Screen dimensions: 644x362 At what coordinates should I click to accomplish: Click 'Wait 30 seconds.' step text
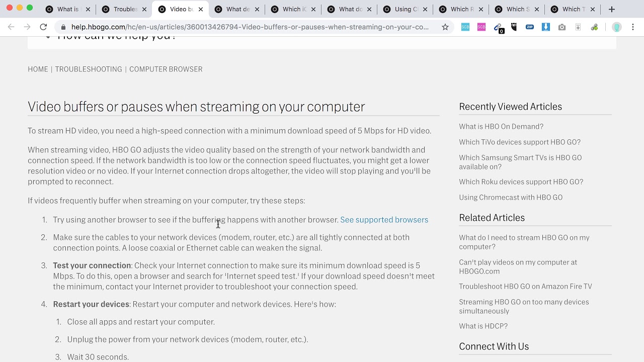[x=98, y=357]
